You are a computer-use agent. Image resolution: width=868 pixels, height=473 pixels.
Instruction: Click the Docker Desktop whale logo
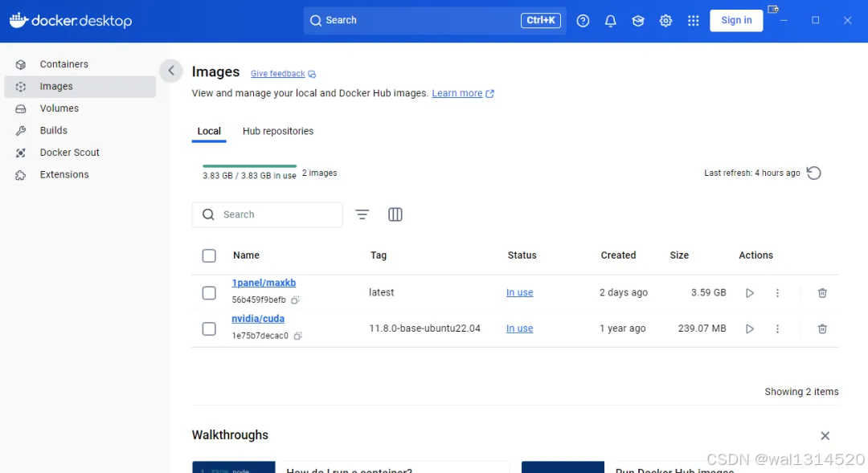[x=18, y=20]
